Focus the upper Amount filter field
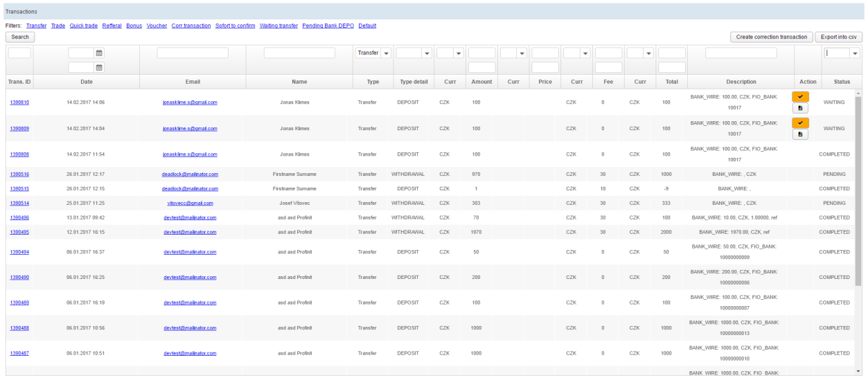Image resolution: width=868 pixels, height=378 pixels. 482,53
